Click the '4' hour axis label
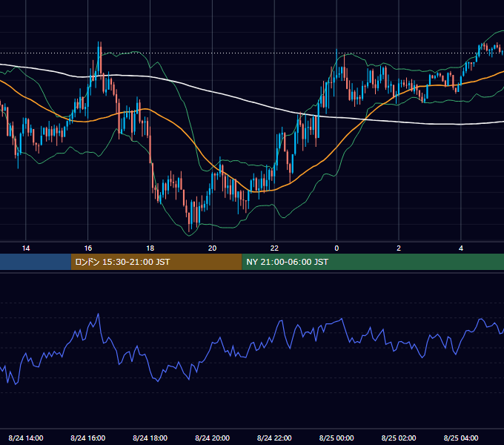504x445 pixels. click(461, 248)
